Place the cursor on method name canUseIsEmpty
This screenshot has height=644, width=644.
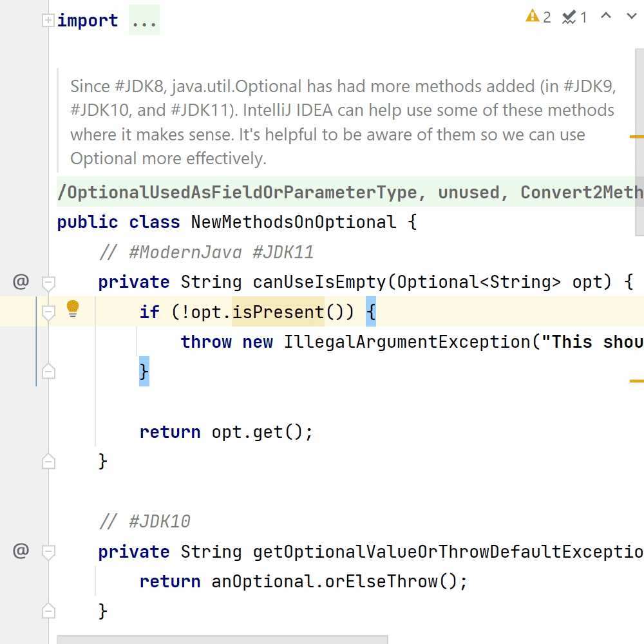[x=319, y=282]
